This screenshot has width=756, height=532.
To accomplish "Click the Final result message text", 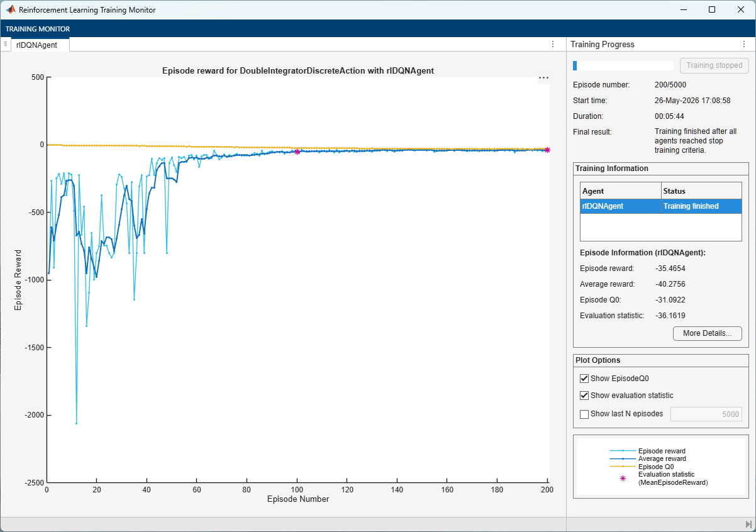I will point(696,141).
